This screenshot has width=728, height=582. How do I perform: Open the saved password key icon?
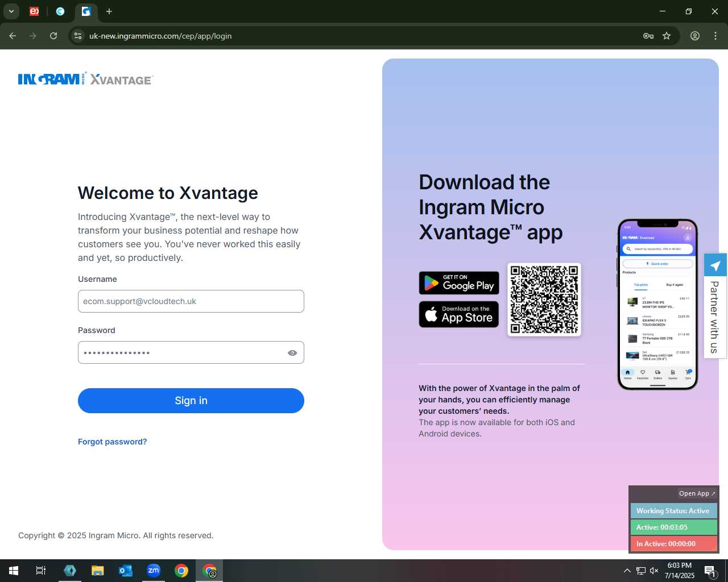tap(648, 36)
